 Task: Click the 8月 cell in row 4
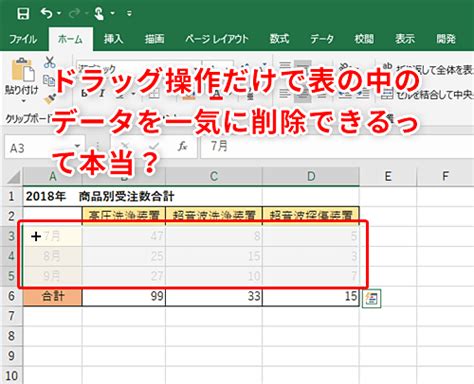pos(53,256)
